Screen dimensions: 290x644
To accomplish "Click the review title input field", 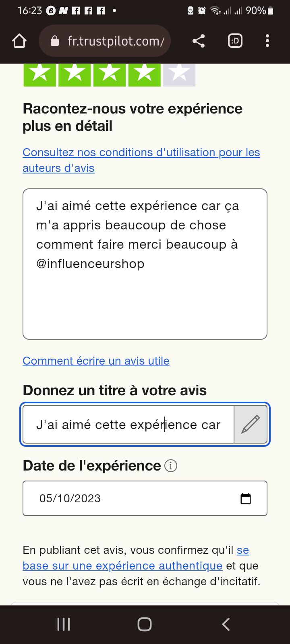I will [128, 425].
